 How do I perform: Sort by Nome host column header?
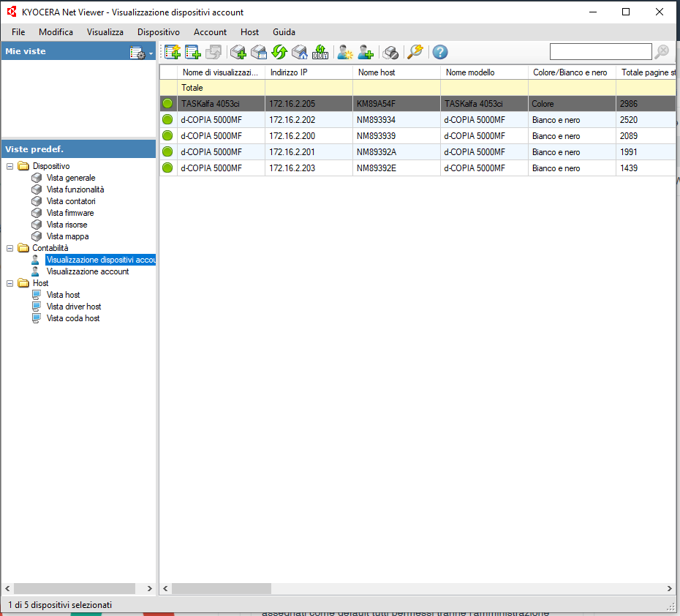396,72
